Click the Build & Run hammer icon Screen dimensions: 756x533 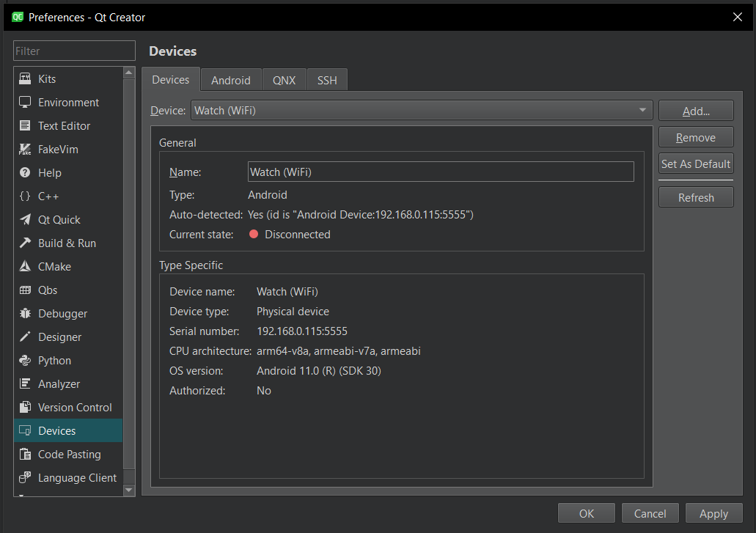pos(25,243)
